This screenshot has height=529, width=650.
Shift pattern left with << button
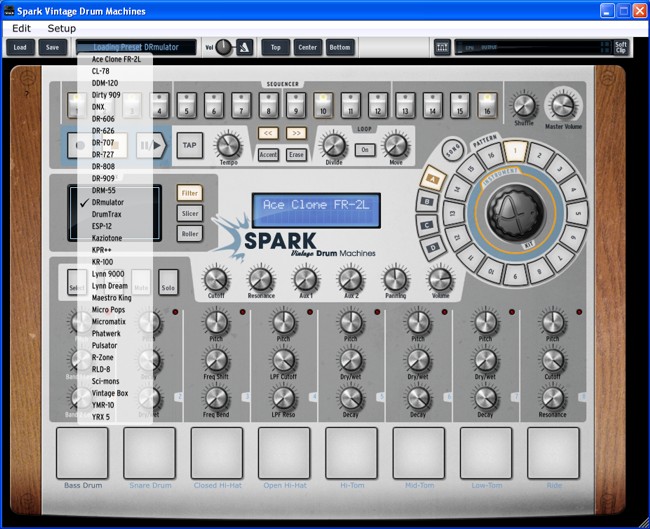(x=268, y=133)
